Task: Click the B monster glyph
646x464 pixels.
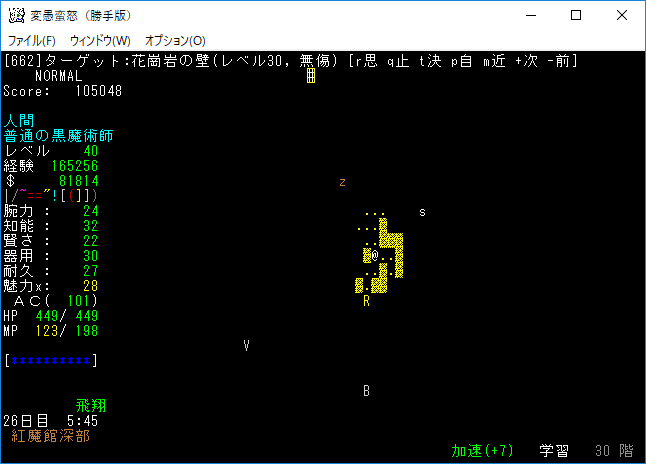Action: click(x=366, y=391)
